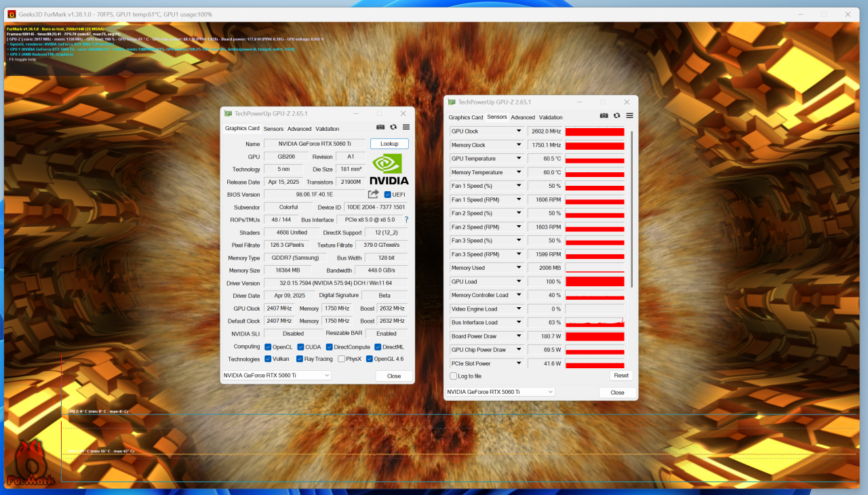
Task: Click the refresh icon in Sensors window
Action: [x=616, y=115]
